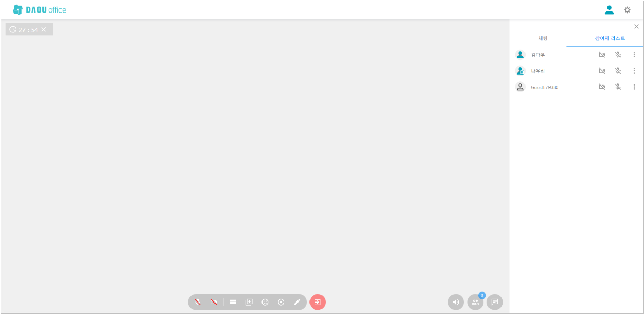
Task: Switch to the 채팅 tab
Action: tap(543, 38)
